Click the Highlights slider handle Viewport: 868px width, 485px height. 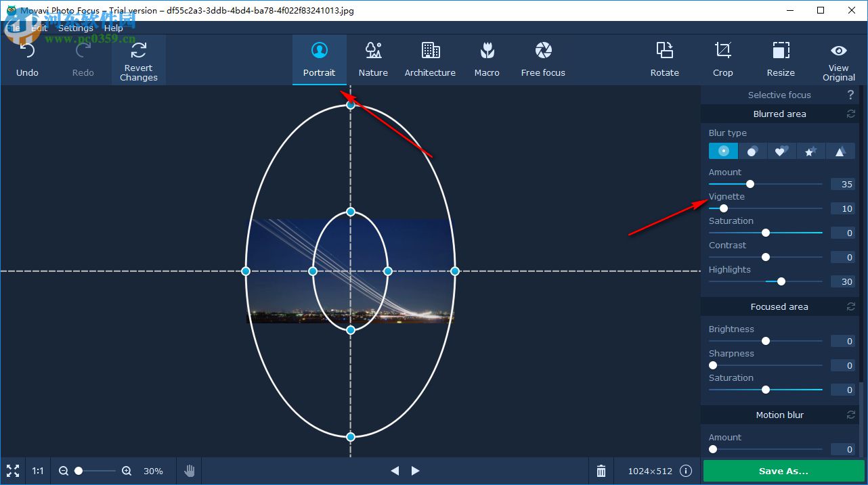point(781,281)
